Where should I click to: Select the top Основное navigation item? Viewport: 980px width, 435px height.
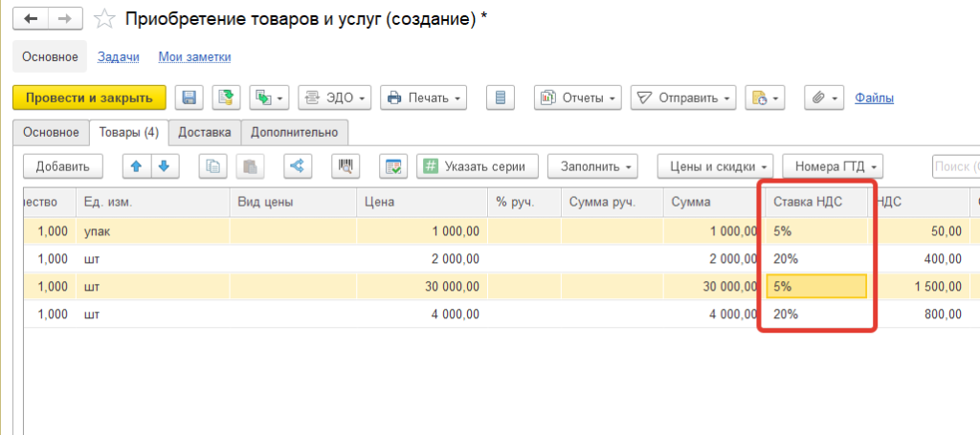(x=50, y=56)
